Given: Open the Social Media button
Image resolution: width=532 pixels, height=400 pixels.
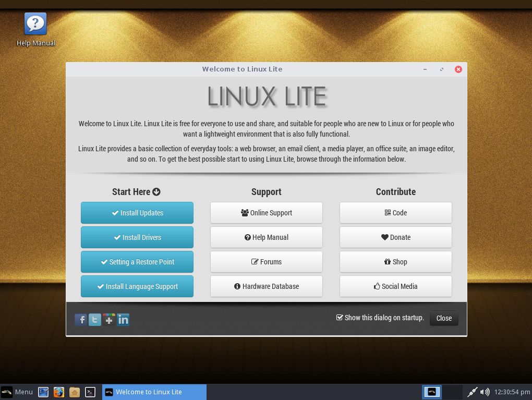Looking at the screenshot, I should [395, 286].
